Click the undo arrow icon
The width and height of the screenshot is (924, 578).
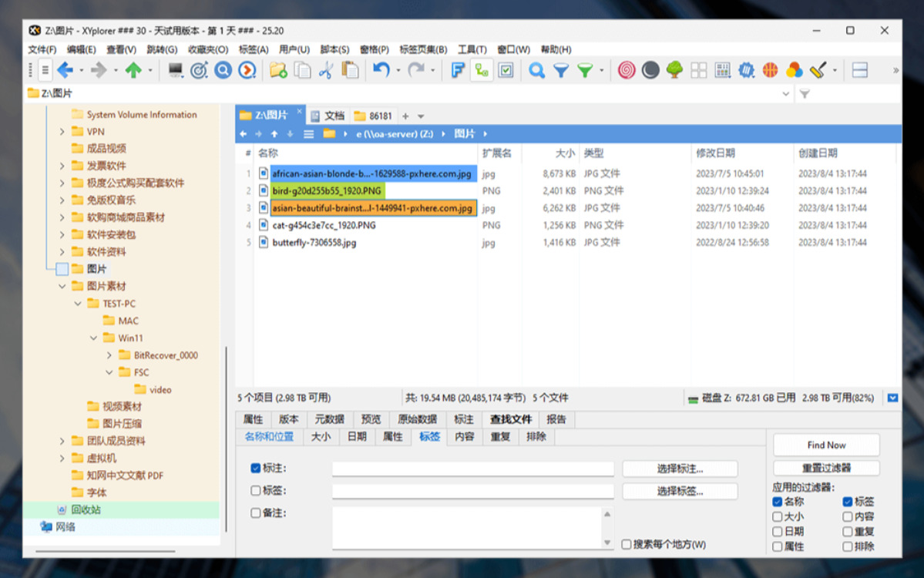click(381, 70)
